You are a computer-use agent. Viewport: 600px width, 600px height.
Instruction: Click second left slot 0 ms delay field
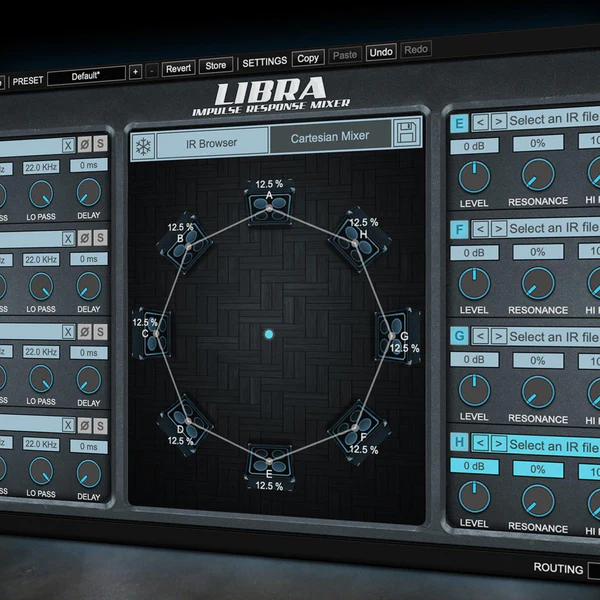click(x=89, y=259)
